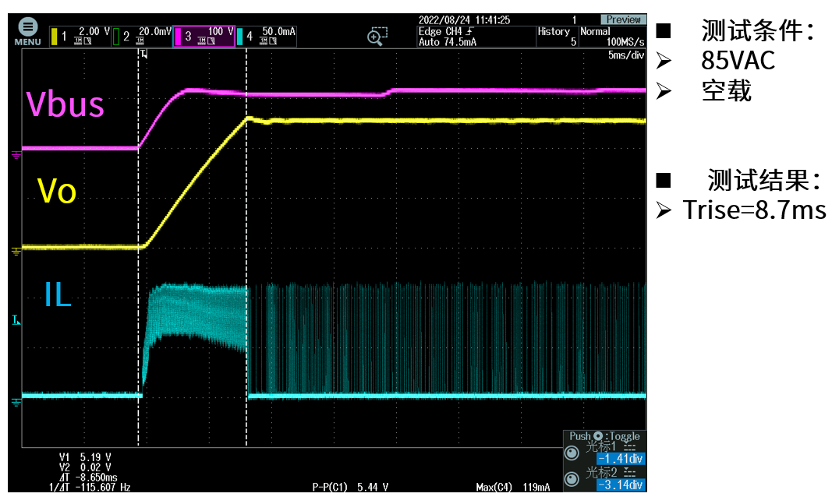This screenshot has width=839, height=504.
Task: Click cursor 1 value -1.41div
Action: pos(621,460)
